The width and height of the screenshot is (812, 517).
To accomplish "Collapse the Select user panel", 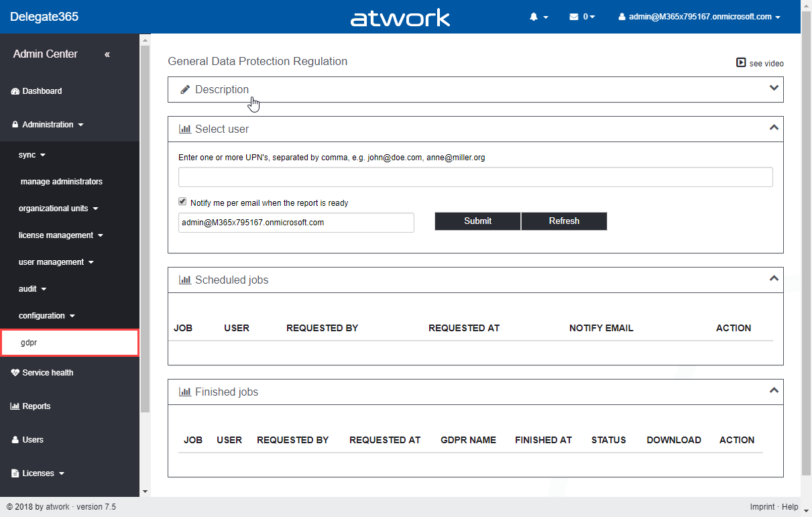I will pyautogui.click(x=774, y=127).
